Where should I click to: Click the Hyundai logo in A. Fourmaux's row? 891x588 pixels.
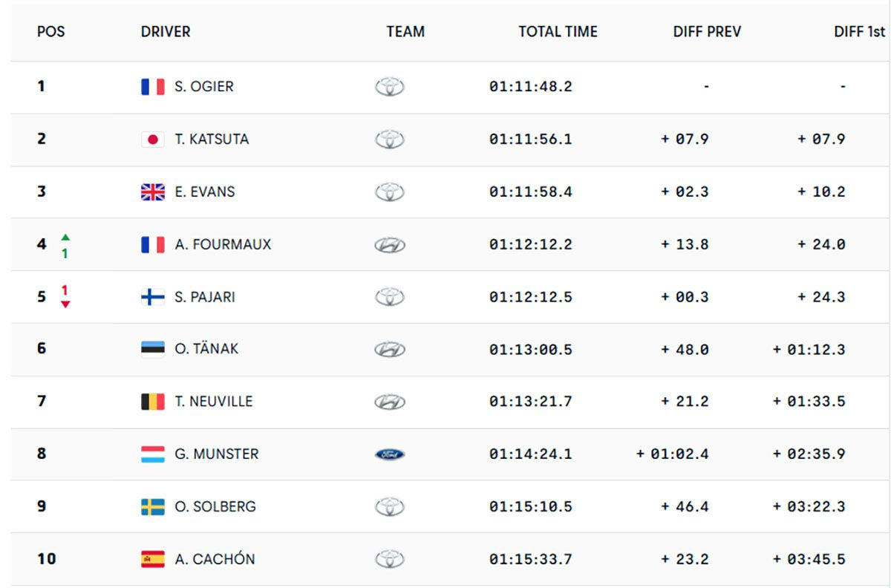(x=390, y=245)
